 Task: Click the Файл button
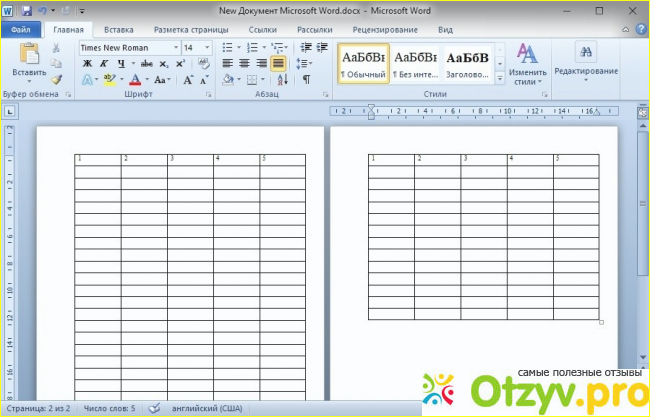19,30
